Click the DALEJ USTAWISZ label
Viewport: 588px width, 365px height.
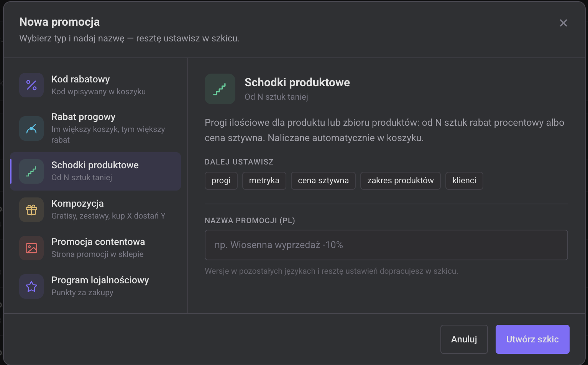point(239,162)
